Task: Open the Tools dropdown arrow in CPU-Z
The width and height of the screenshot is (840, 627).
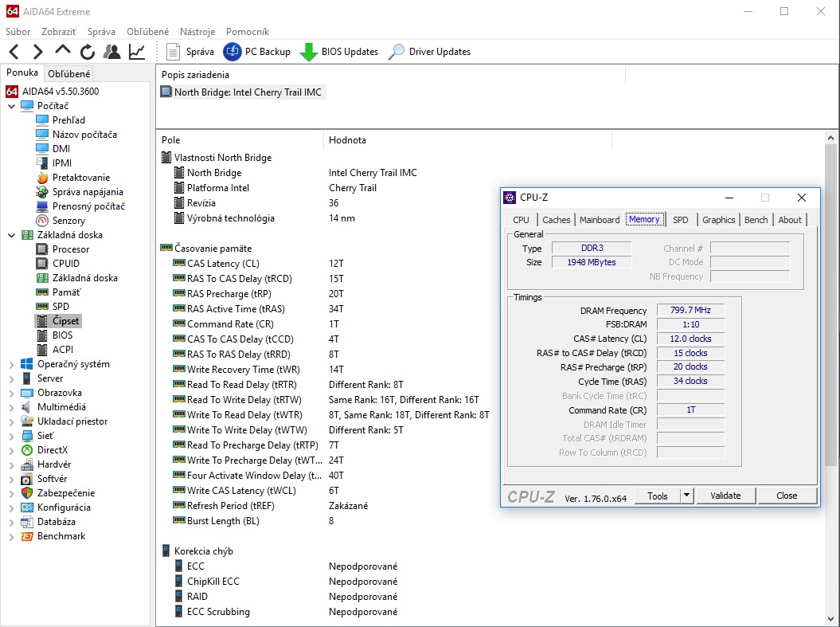Action: point(687,496)
